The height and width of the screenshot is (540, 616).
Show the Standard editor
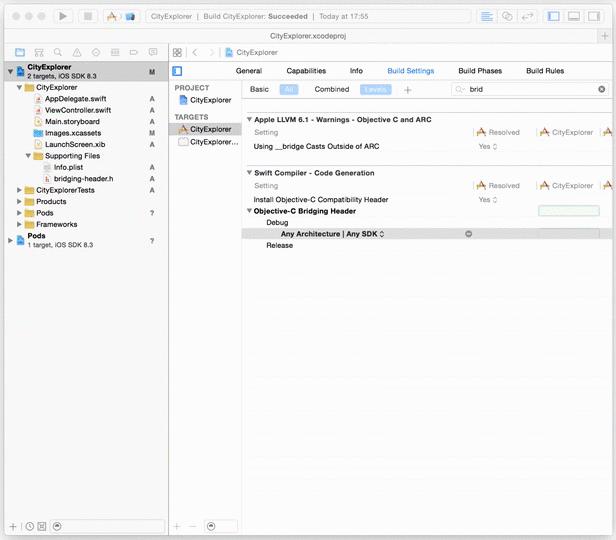click(487, 16)
